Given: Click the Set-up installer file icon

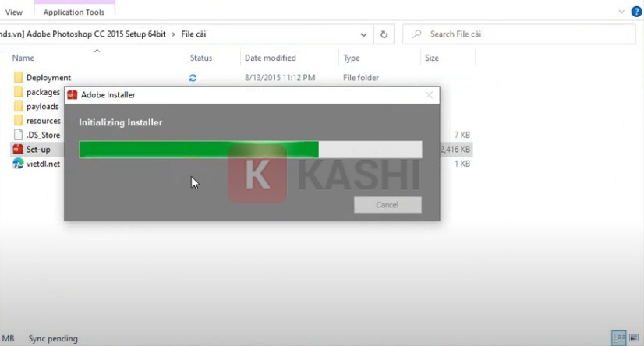Looking at the screenshot, I should 18,150.
